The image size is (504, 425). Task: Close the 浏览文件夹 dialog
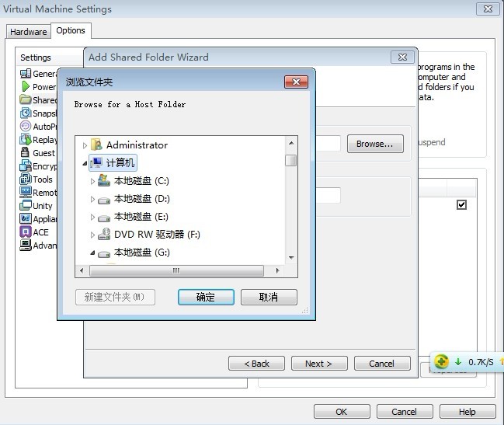(296, 82)
